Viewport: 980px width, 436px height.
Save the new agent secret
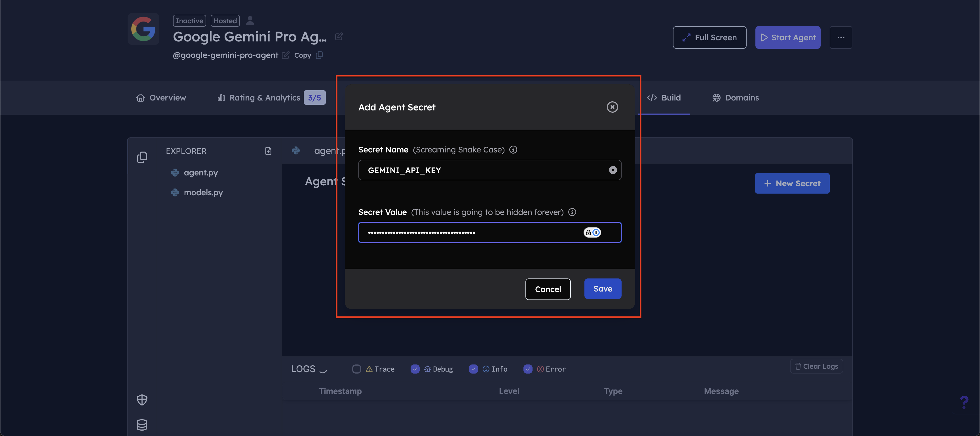602,289
